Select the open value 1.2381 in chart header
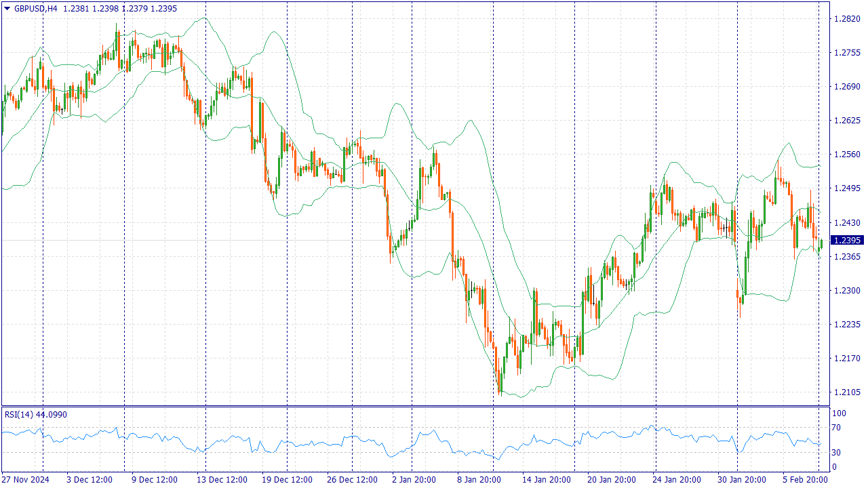The height and width of the screenshot is (488, 868). (75, 9)
